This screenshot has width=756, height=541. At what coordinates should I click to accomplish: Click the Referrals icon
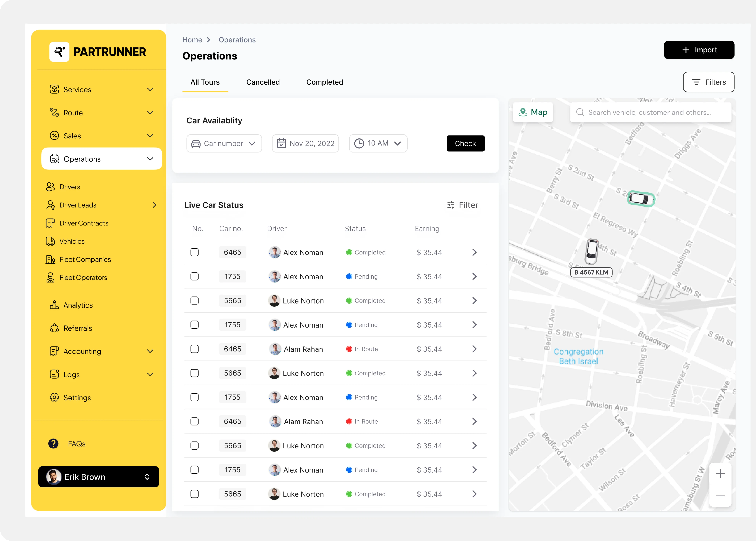pos(54,328)
